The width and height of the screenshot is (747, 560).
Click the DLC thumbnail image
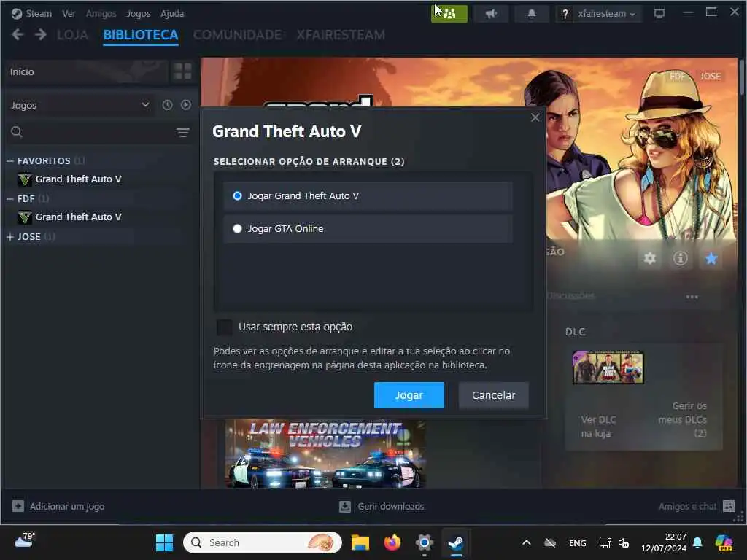click(608, 367)
